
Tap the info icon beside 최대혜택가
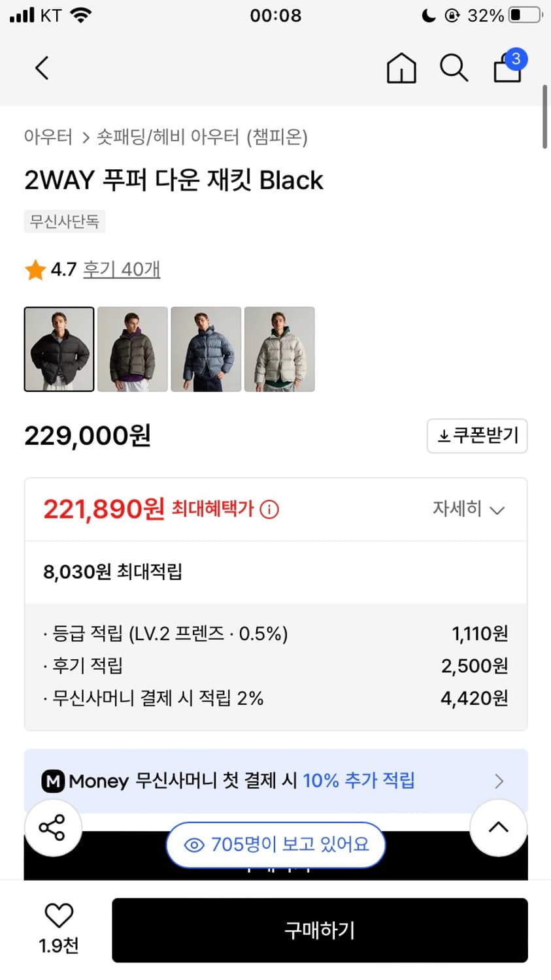point(269,509)
